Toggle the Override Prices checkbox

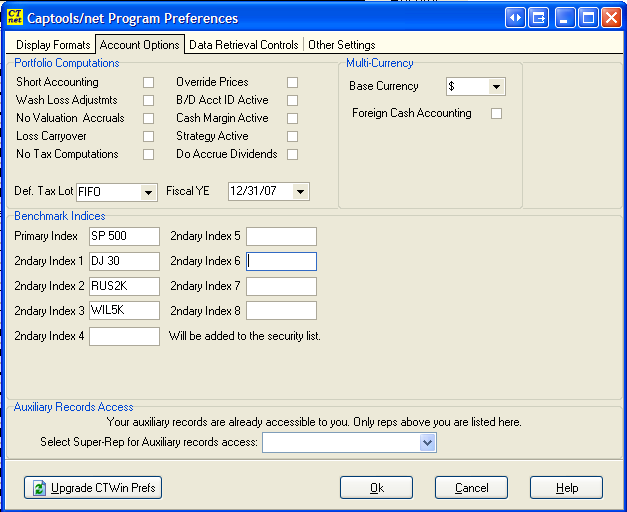[x=293, y=82]
